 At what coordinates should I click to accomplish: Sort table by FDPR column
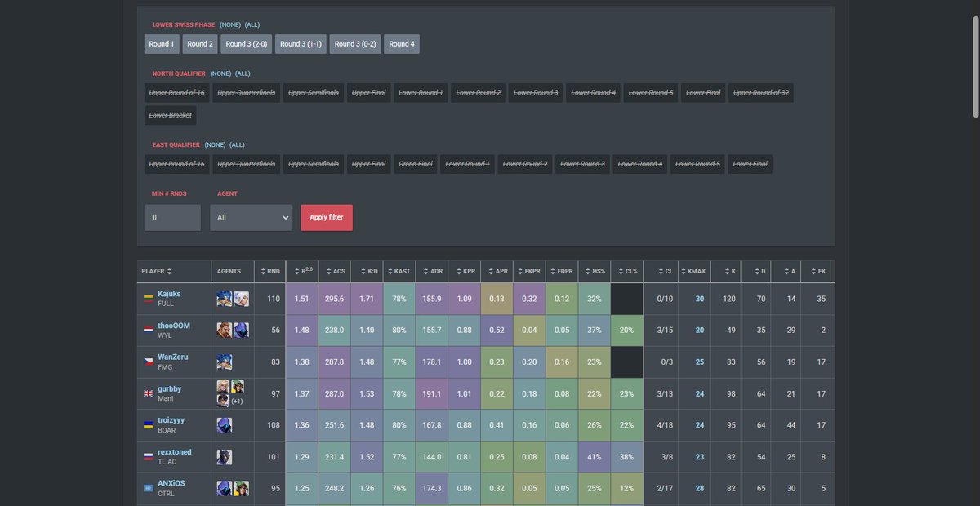click(563, 271)
